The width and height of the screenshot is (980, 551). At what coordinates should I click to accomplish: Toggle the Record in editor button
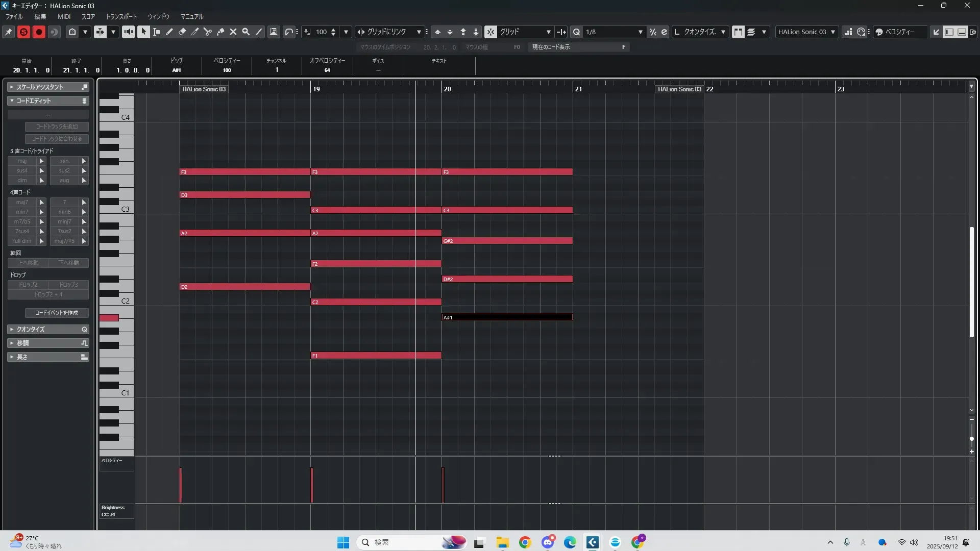(39, 32)
